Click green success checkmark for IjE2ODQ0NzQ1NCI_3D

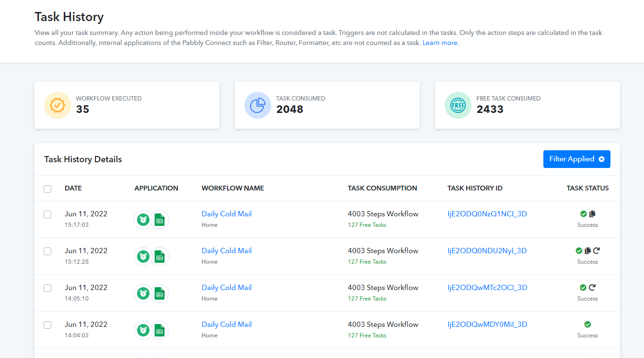(583, 214)
